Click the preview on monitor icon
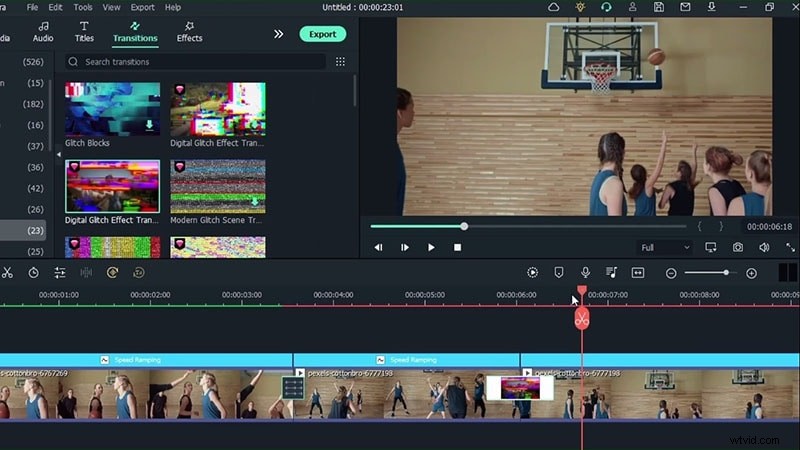Image resolution: width=800 pixels, height=450 pixels. 711,247
